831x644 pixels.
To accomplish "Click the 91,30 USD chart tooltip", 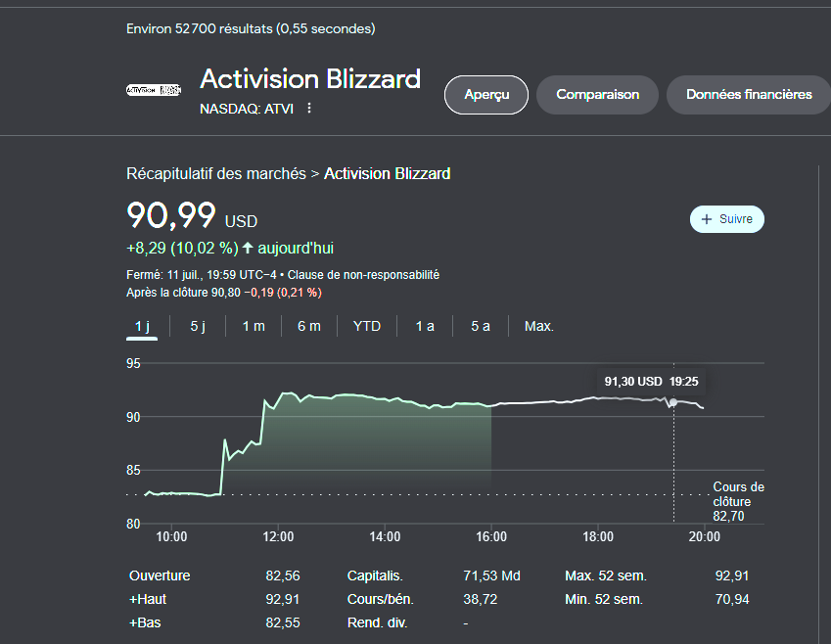I will point(651,382).
